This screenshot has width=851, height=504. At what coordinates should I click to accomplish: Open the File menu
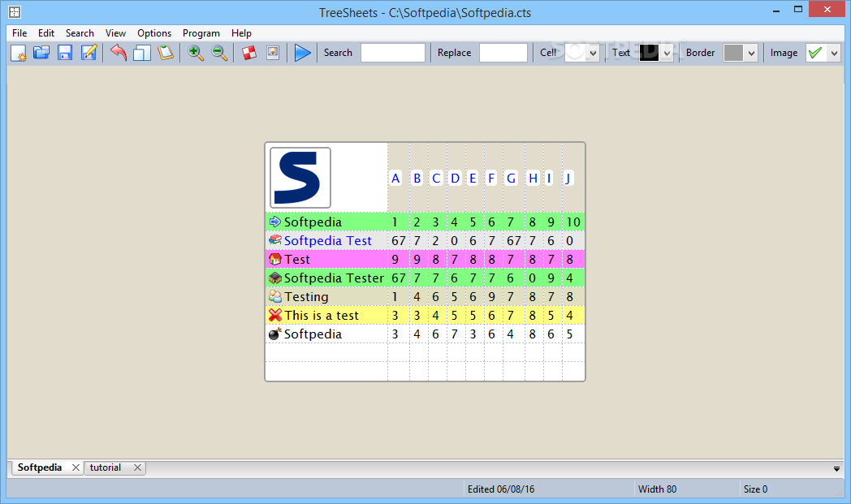(19, 33)
